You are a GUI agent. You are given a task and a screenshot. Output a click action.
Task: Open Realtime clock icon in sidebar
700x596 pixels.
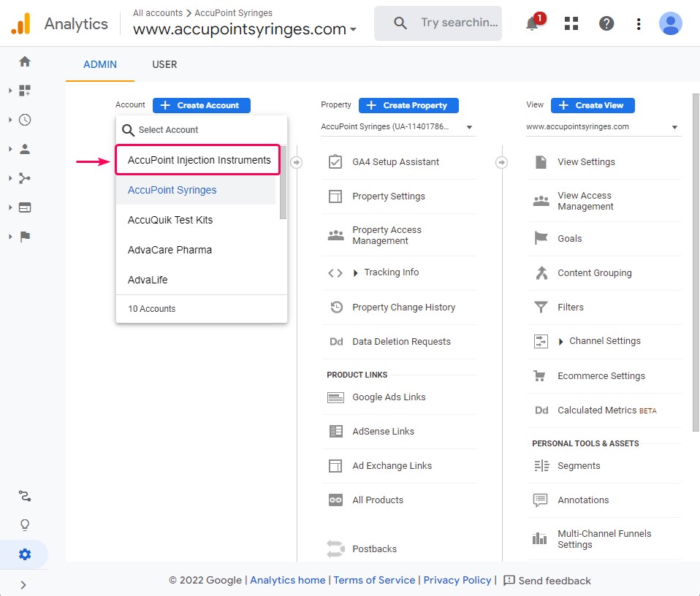pyautogui.click(x=25, y=120)
